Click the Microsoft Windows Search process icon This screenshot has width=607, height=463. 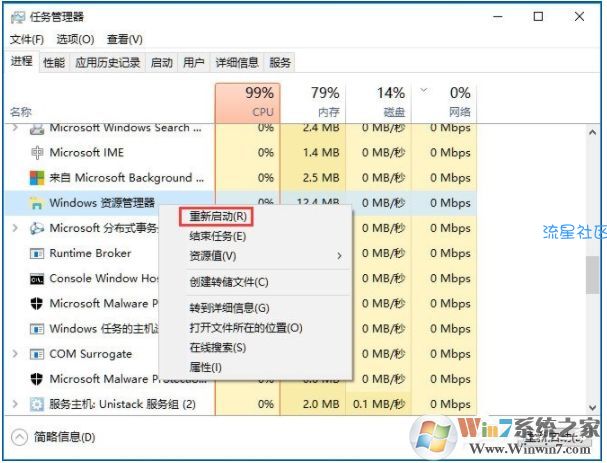tap(37, 129)
